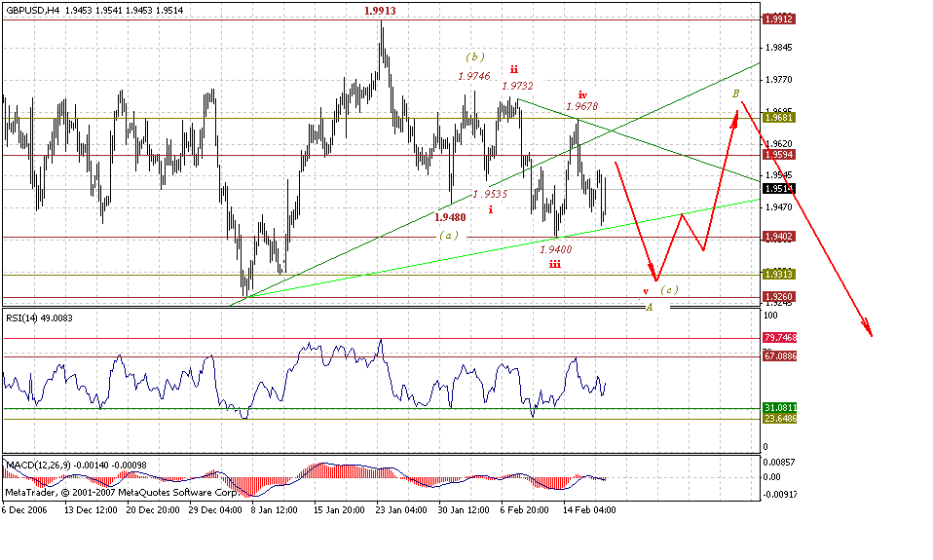Select the 1.9260 red axis price tag

[x=779, y=296]
